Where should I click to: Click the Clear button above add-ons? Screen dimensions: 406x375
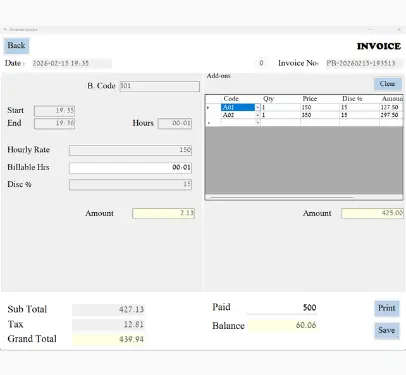(387, 84)
